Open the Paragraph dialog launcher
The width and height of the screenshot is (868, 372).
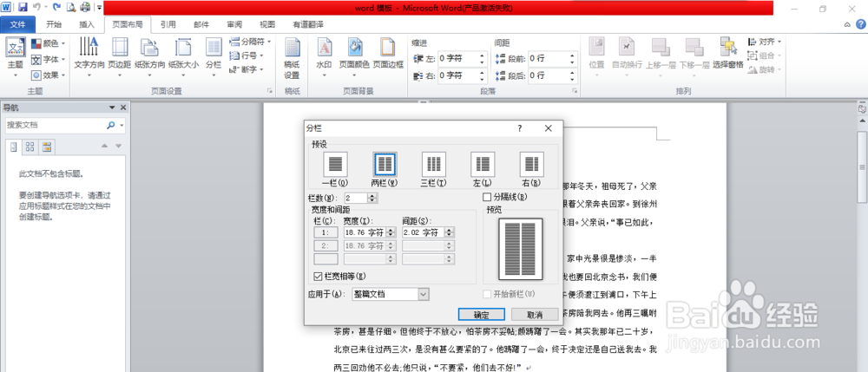575,91
